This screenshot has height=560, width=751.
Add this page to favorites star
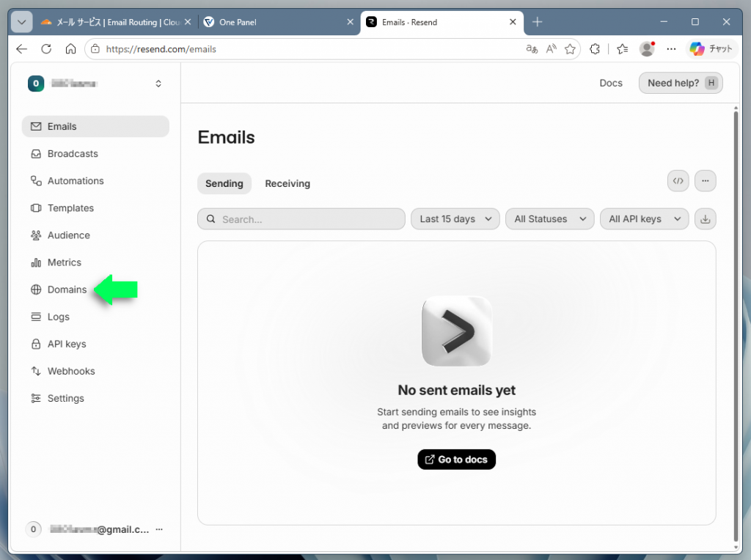569,49
